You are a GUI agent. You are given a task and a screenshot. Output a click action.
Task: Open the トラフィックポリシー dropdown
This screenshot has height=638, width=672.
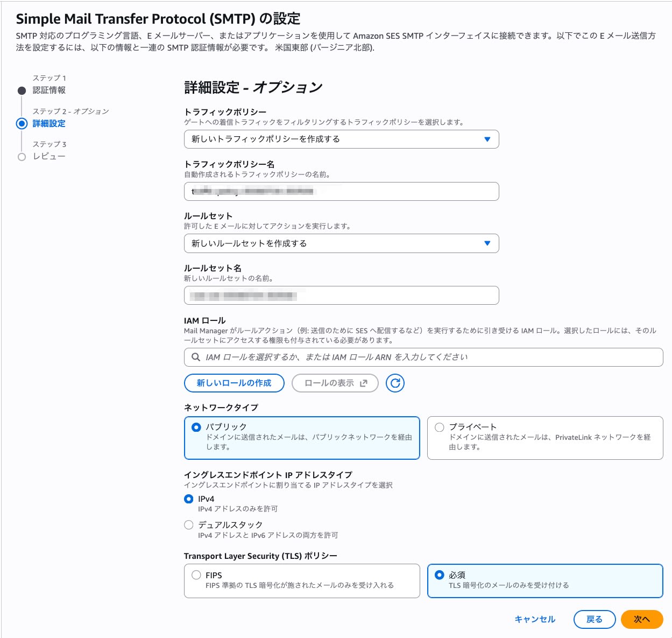click(x=342, y=139)
